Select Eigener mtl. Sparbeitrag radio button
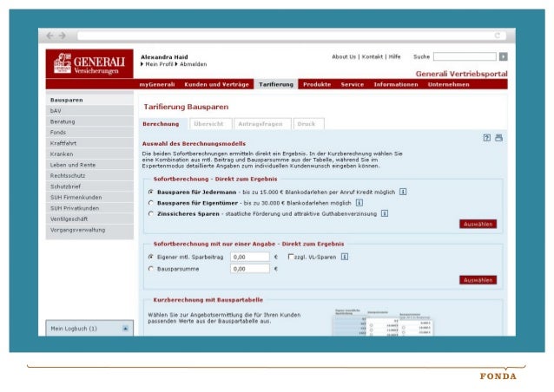This screenshot has height=392, width=554. click(151, 257)
